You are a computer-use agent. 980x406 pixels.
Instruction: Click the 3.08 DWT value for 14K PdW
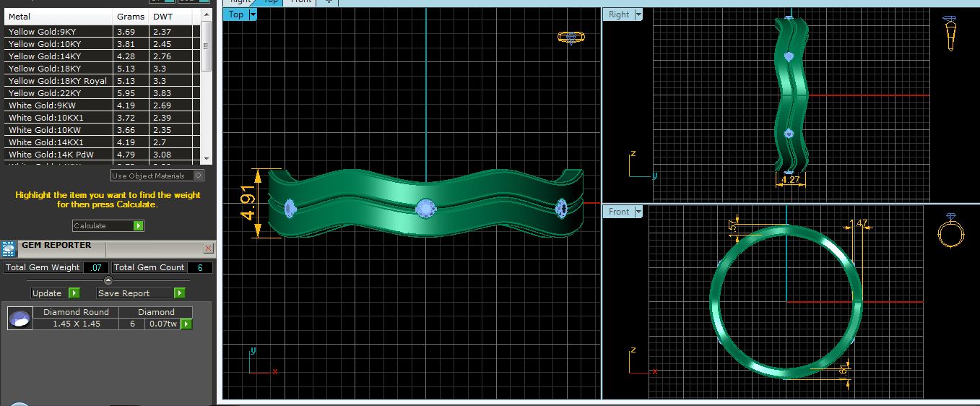[x=162, y=155]
